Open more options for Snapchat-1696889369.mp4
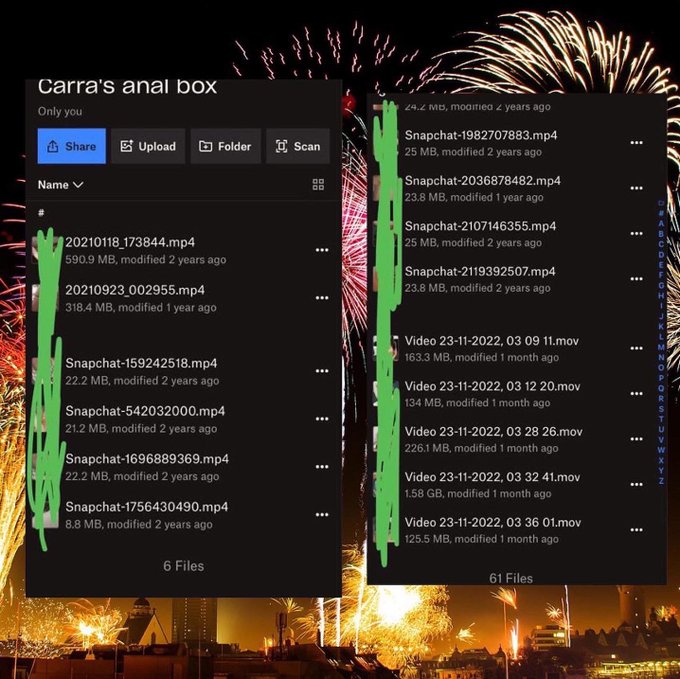The height and width of the screenshot is (679, 680). [322, 467]
